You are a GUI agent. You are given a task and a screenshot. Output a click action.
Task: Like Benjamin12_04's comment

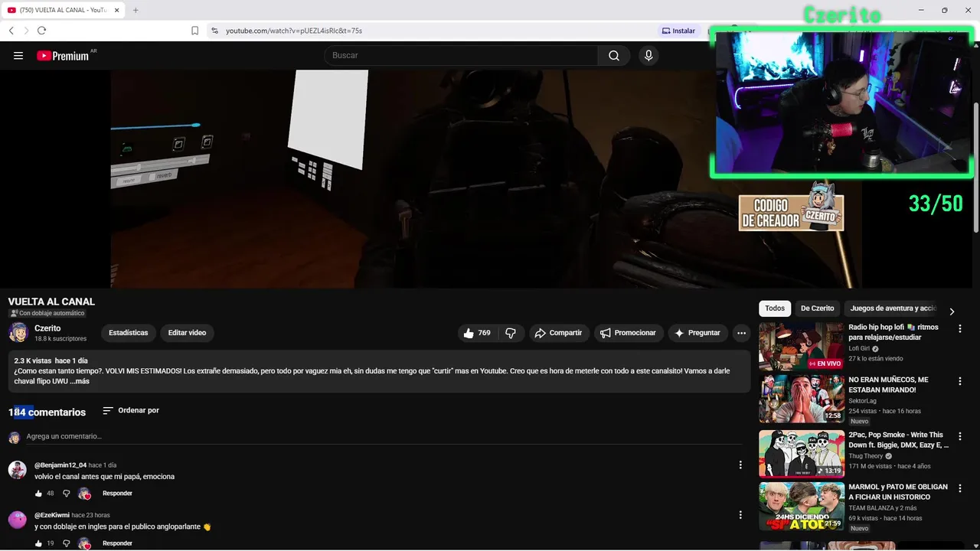(x=39, y=494)
